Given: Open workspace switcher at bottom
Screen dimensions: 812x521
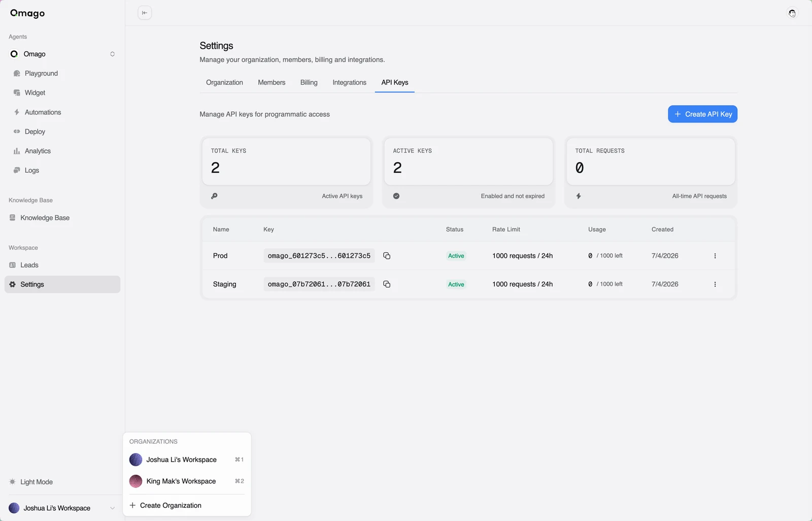Looking at the screenshot, I should [62, 508].
